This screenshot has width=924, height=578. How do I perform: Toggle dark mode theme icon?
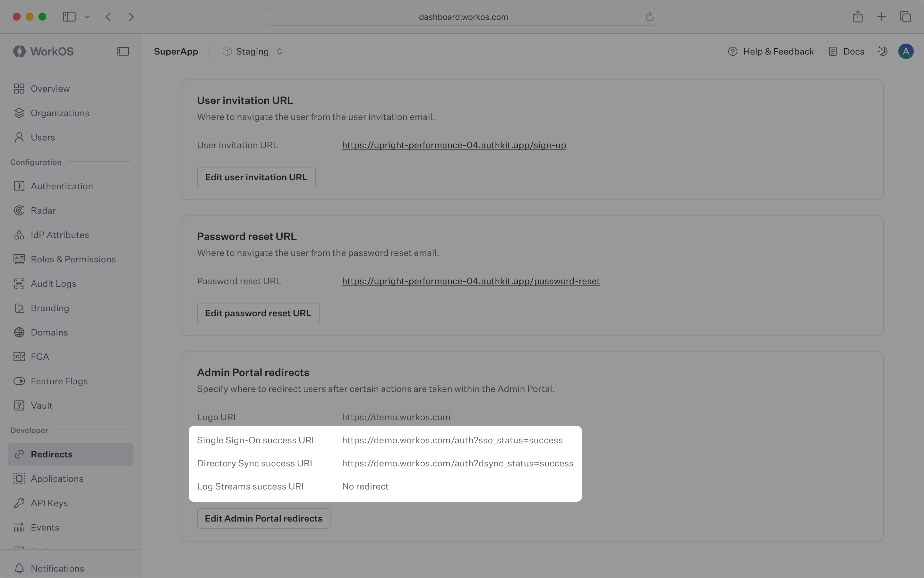point(882,51)
